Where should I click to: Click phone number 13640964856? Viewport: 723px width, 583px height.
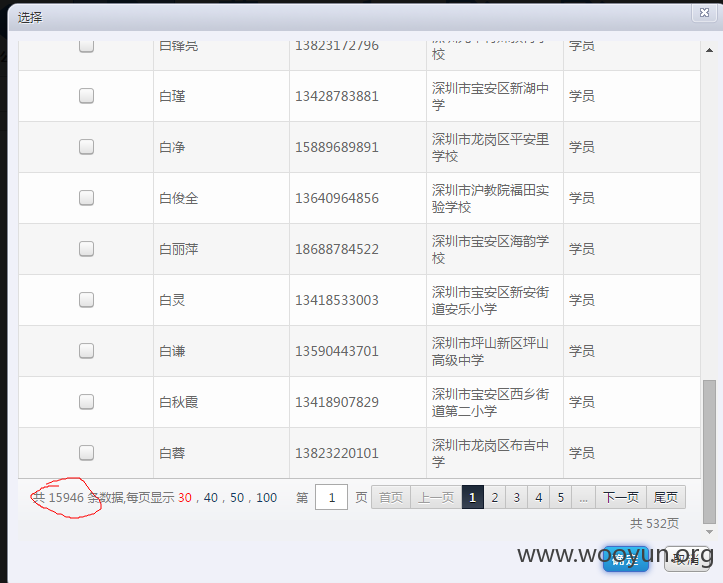[x=337, y=198]
